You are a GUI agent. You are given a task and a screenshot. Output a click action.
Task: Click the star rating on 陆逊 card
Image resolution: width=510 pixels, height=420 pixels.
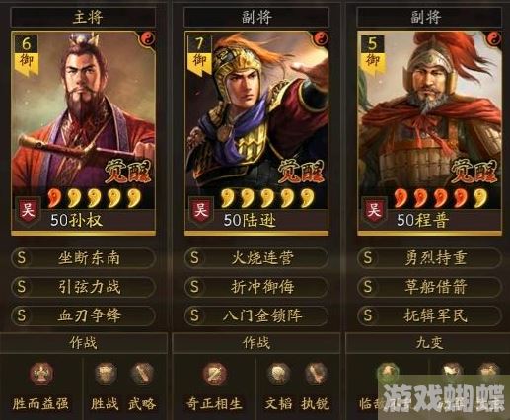point(267,198)
